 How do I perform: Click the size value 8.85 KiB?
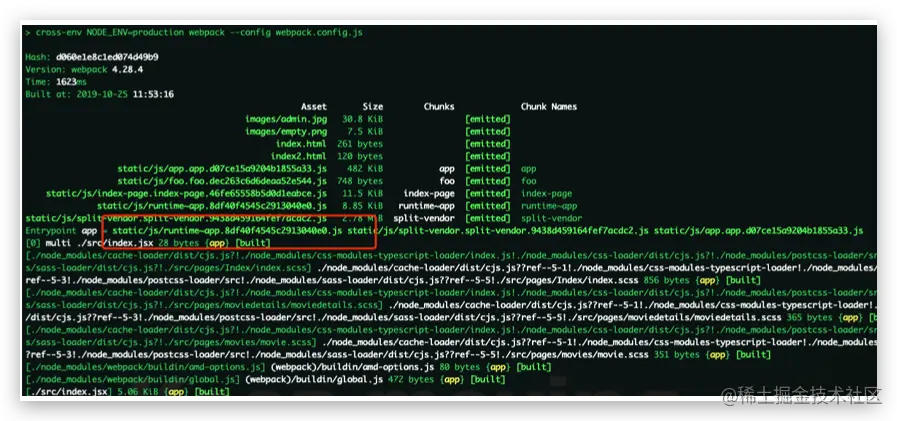click(x=363, y=206)
